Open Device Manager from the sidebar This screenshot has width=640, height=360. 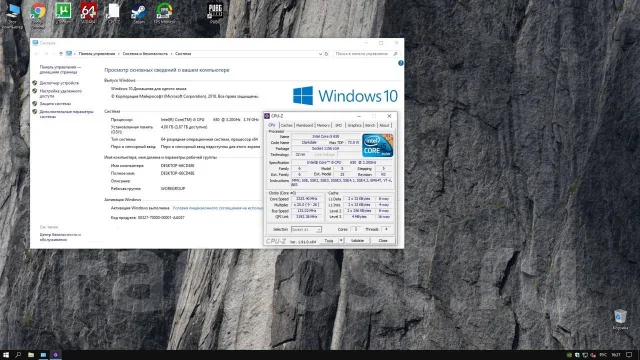click(59, 83)
